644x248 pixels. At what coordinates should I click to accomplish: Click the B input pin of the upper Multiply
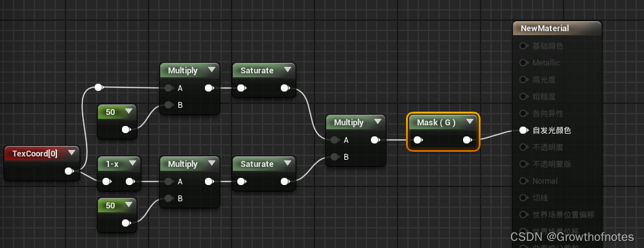pos(169,105)
